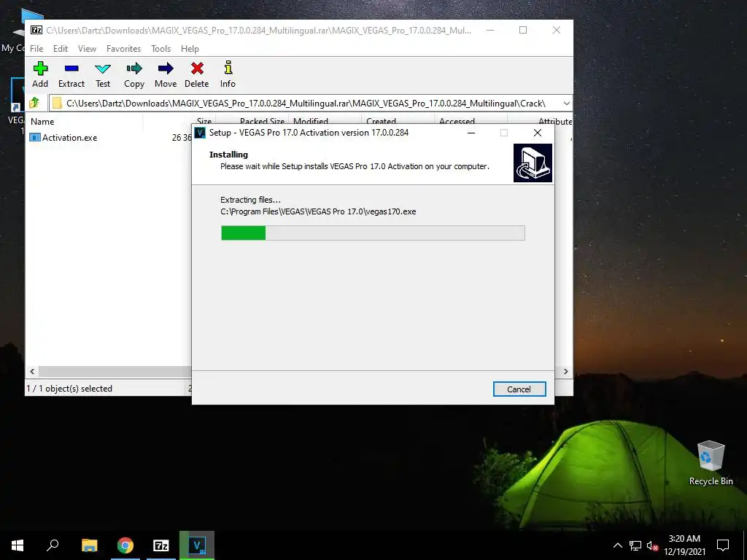
Task: Switch to 7-Zip on the taskbar
Action: click(161, 545)
